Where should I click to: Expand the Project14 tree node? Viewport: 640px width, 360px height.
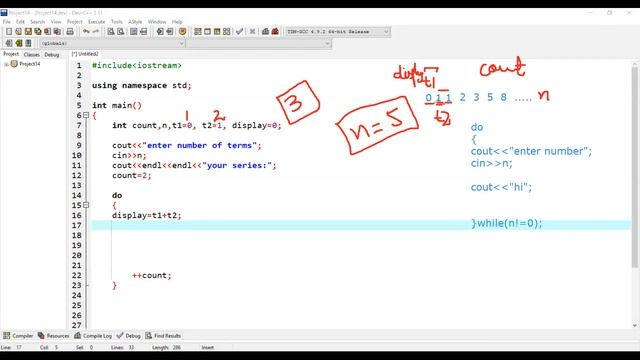[x=6, y=64]
